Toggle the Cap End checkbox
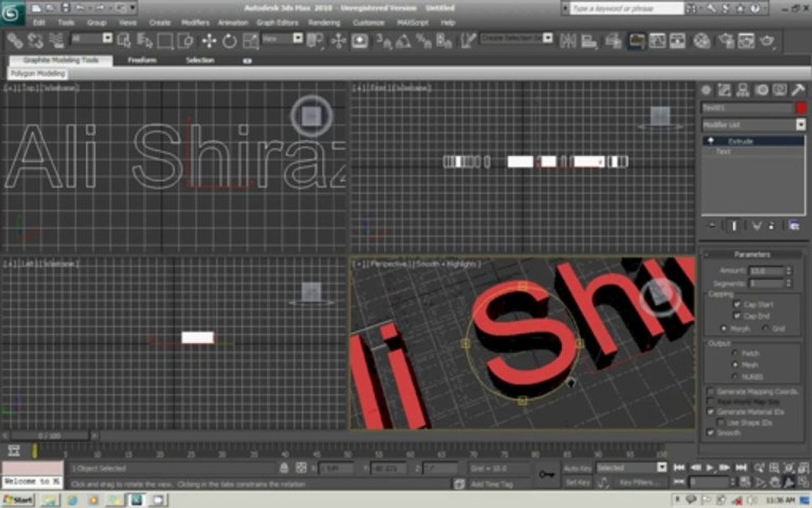Image resolution: width=812 pixels, height=508 pixels. point(737,315)
